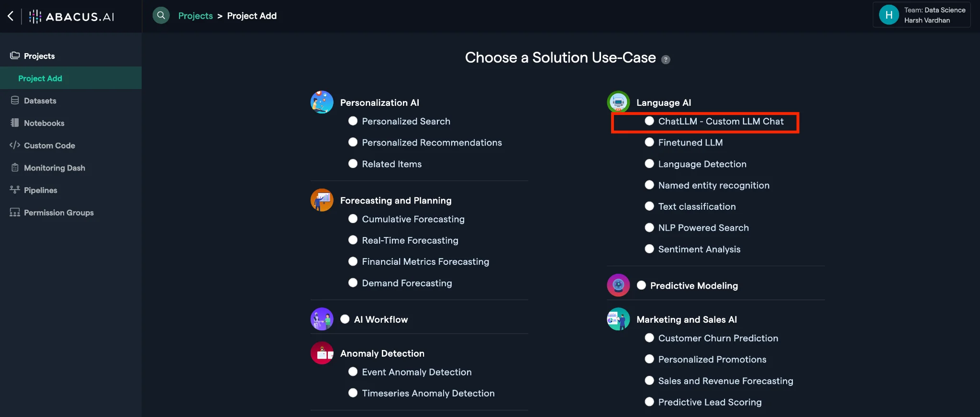Click the Forecasting and Planning icon
Image resolution: width=980 pixels, height=417 pixels.
pos(322,200)
